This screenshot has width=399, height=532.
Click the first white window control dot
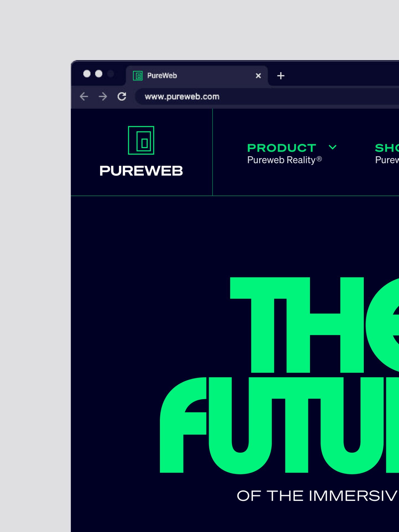pyautogui.click(x=87, y=74)
